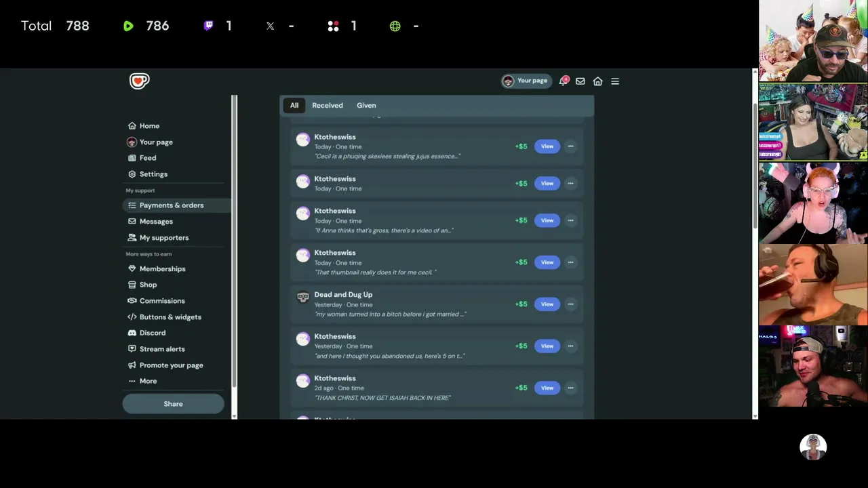Image resolution: width=868 pixels, height=488 pixels.
Task: Select the All tab
Action: [x=294, y=105]
